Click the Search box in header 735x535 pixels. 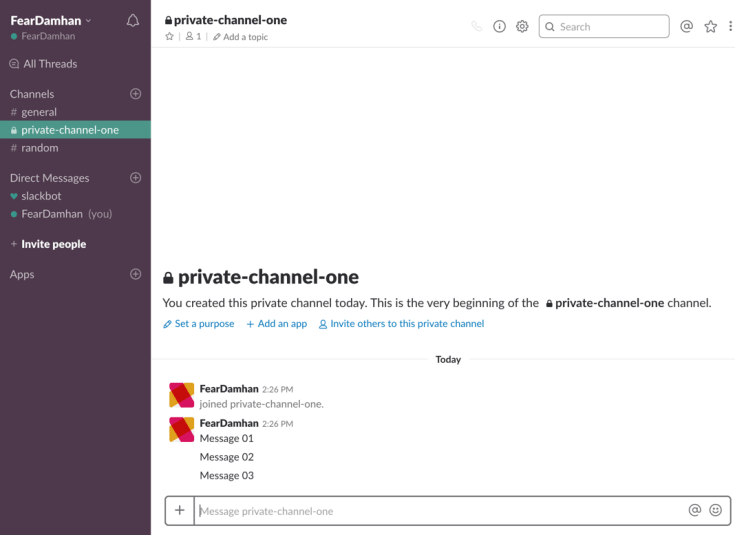604,27
